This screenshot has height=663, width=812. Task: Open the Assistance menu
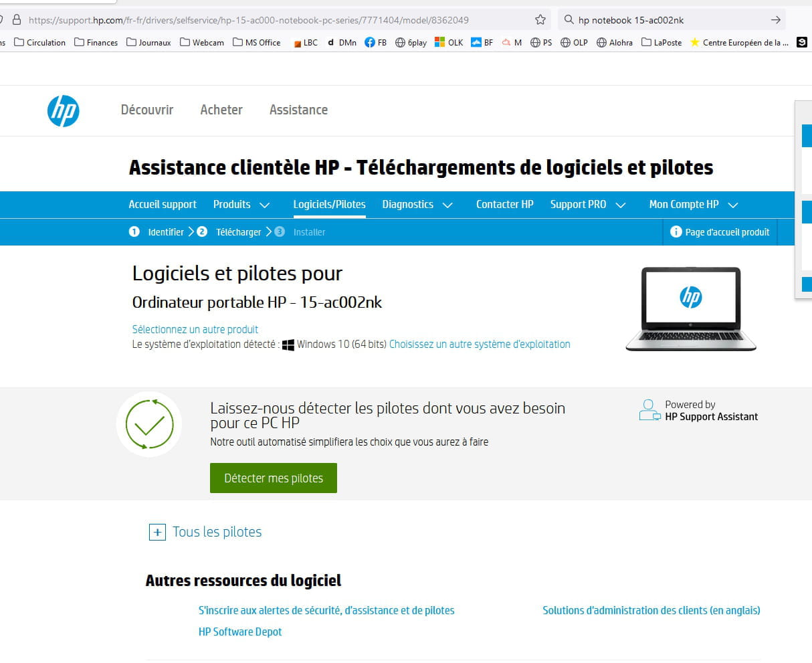coord(298,110)
